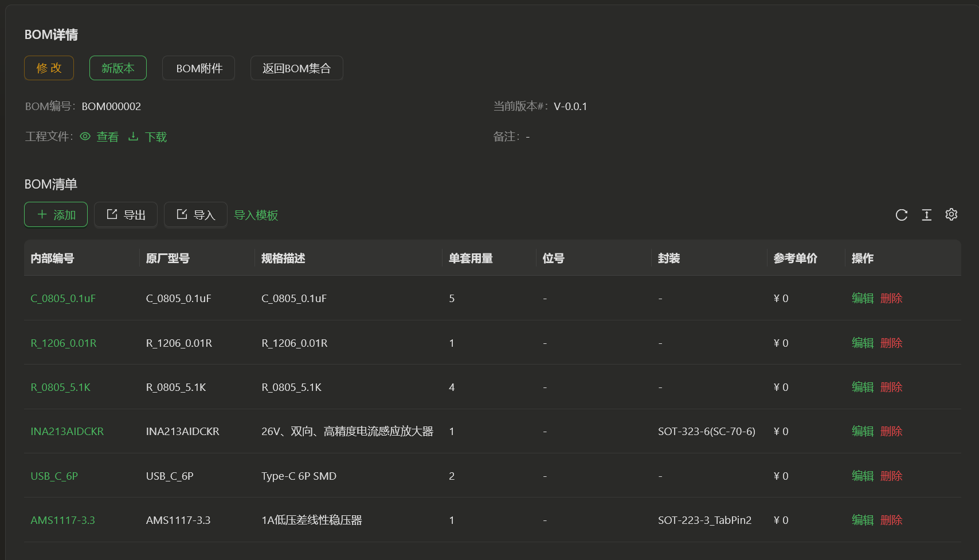Click the 下载 project file link

[156, 136]
